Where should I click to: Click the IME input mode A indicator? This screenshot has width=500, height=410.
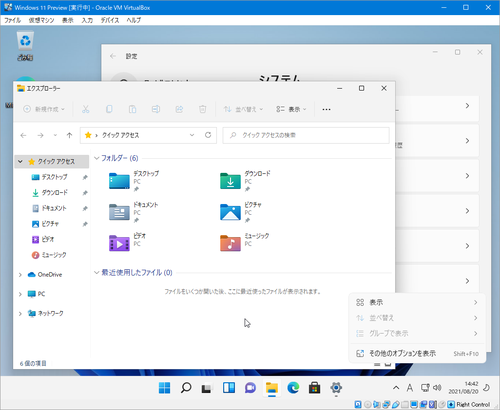point(410,388)
